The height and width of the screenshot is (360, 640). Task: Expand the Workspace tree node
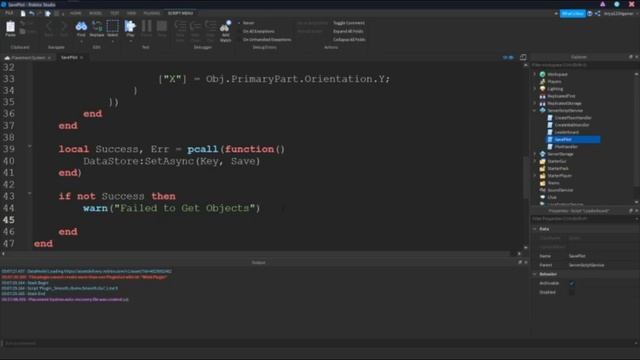535,74
